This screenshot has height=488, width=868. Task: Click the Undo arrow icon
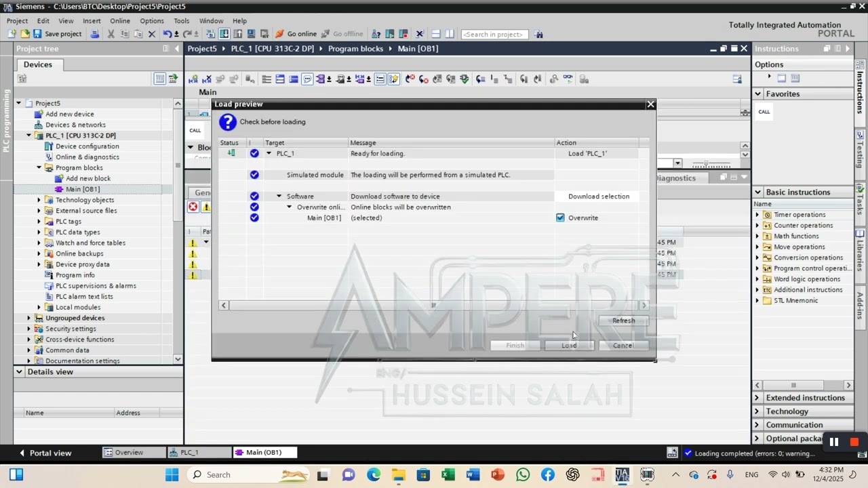point(167,34)
